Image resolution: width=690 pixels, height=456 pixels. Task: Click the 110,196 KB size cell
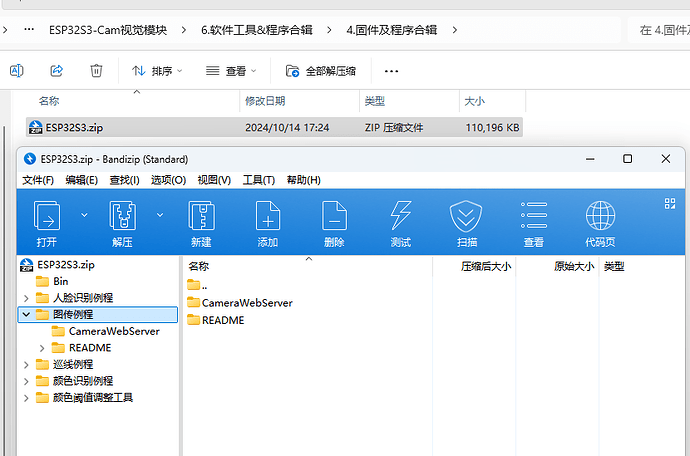coord(492,128)
